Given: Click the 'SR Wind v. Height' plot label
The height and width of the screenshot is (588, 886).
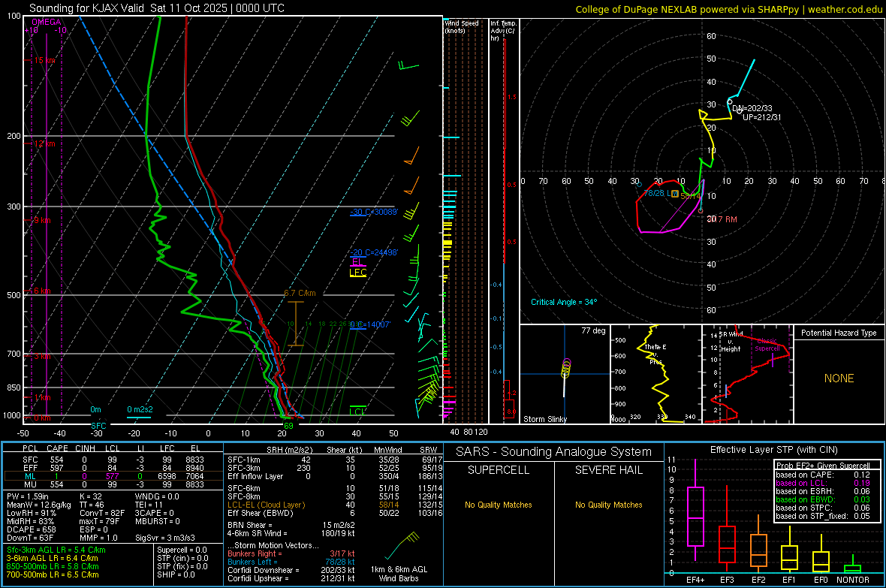Looking at the screenshot, I should [x=731, y=342].
